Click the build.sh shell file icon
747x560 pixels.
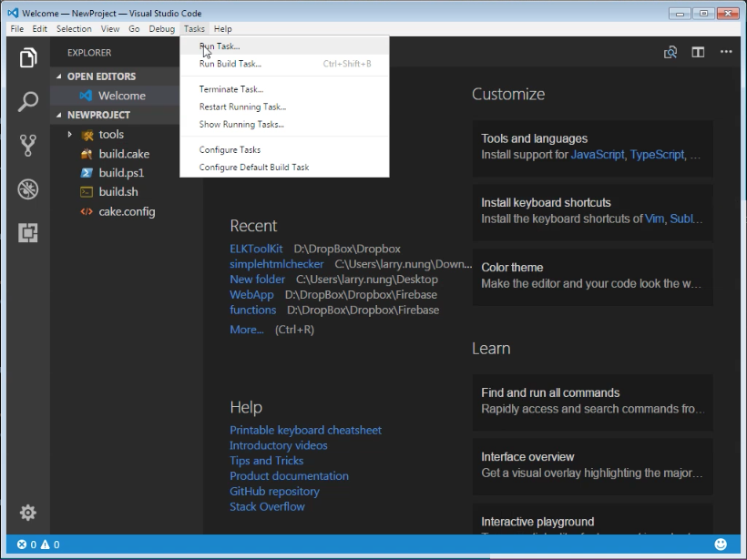87,192
